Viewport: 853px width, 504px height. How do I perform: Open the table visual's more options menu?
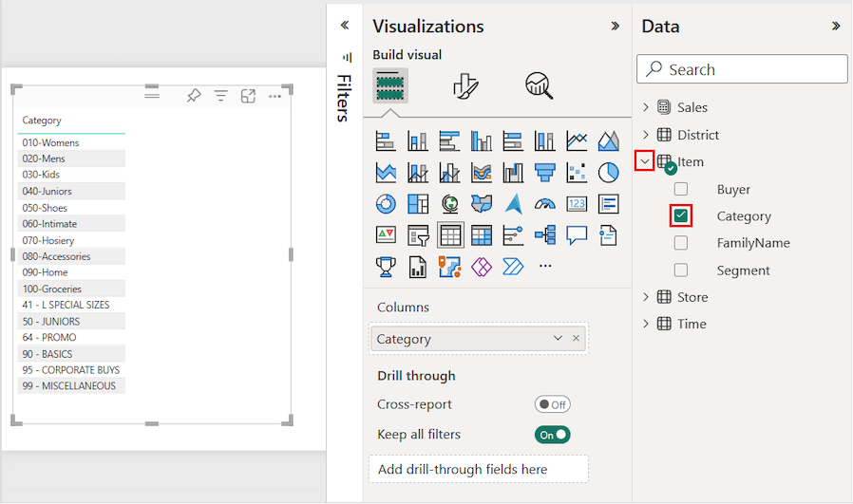click(275, 96)
